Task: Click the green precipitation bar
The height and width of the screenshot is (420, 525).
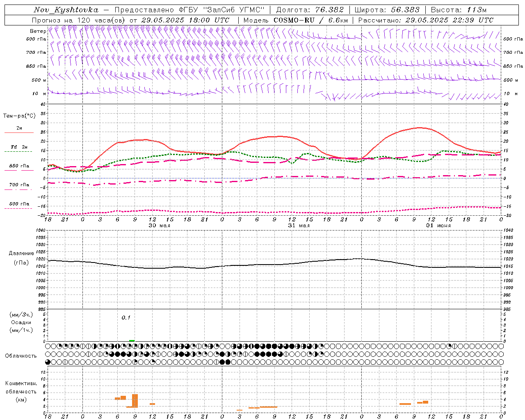Action: point(132,340)
